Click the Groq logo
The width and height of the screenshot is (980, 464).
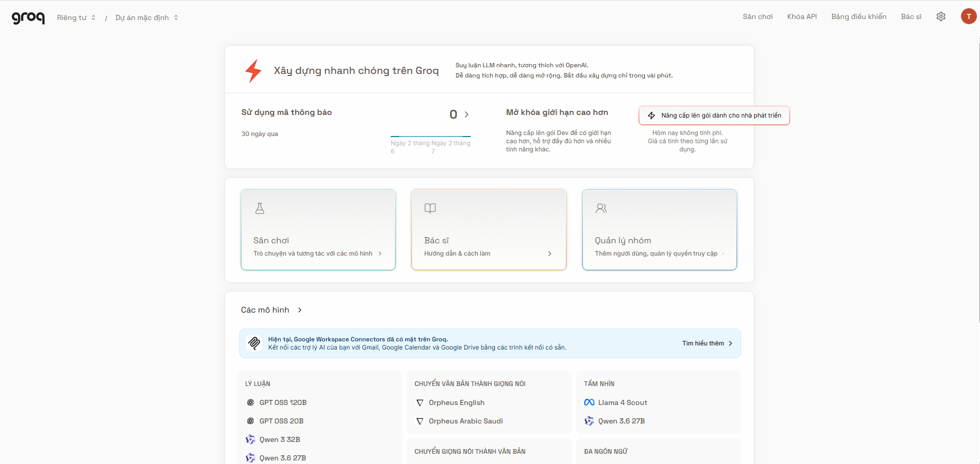28,17
